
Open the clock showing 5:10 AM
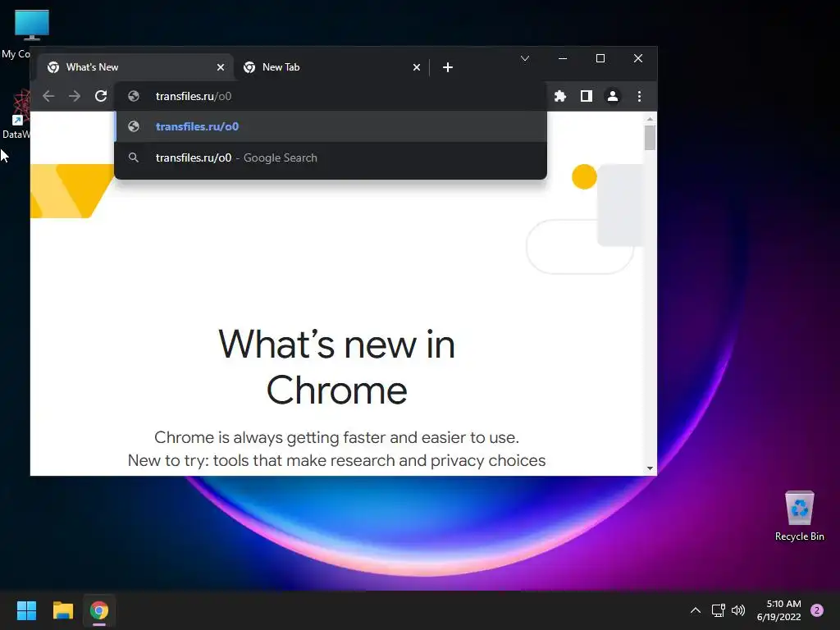[779, 610]
